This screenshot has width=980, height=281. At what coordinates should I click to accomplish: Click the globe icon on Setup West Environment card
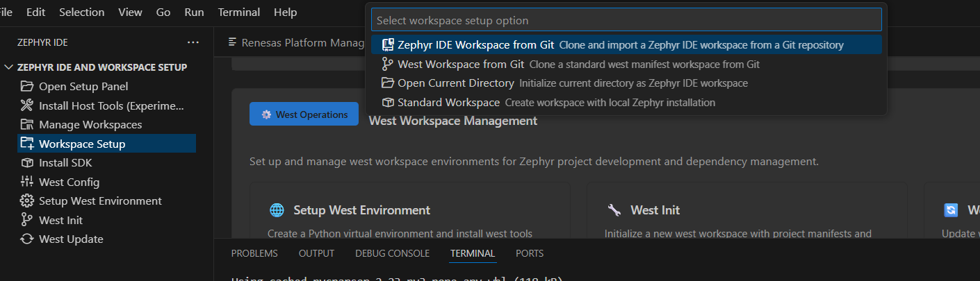click(x=277, y=210)
